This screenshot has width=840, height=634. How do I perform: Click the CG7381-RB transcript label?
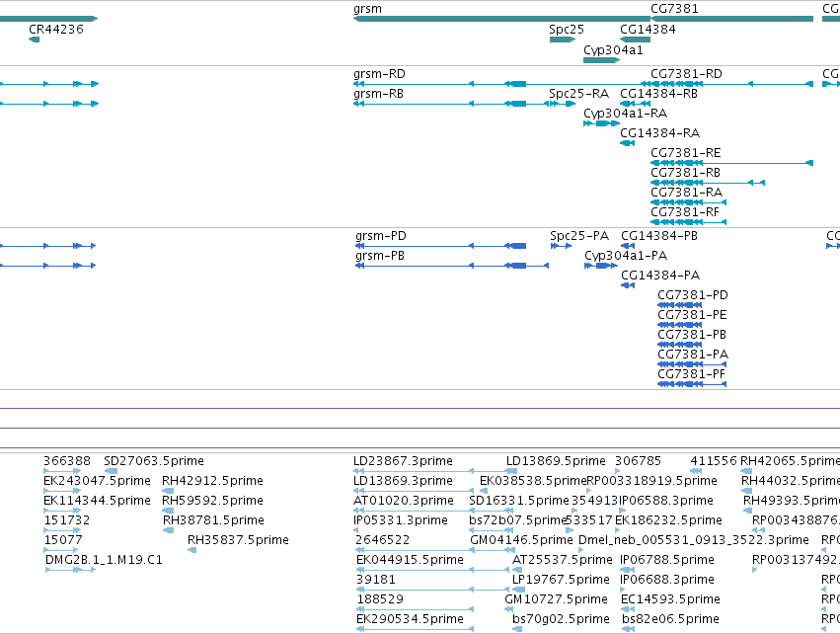point(686,173)
